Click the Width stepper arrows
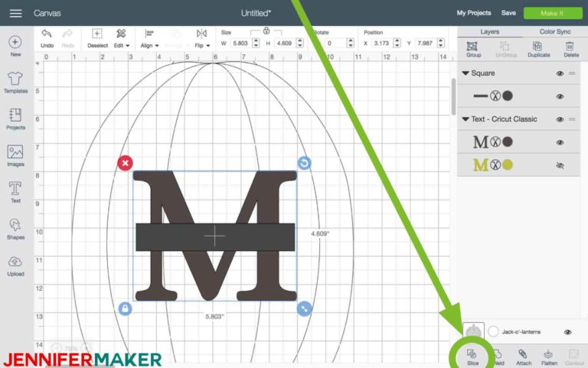The width and height of the screenshot is (588, 368). (x=256, y=43)
